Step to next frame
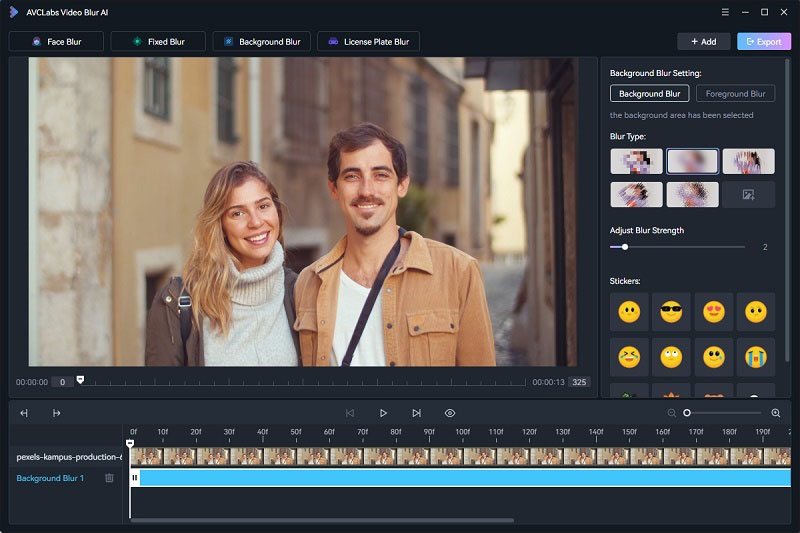 tap(416, 413)
